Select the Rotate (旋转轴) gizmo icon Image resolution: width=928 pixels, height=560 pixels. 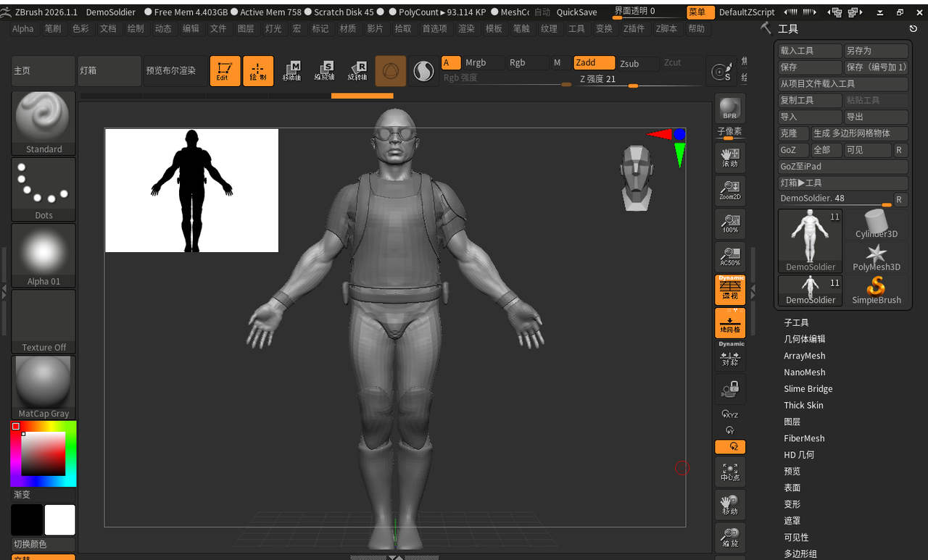click(x=357, y=71)
